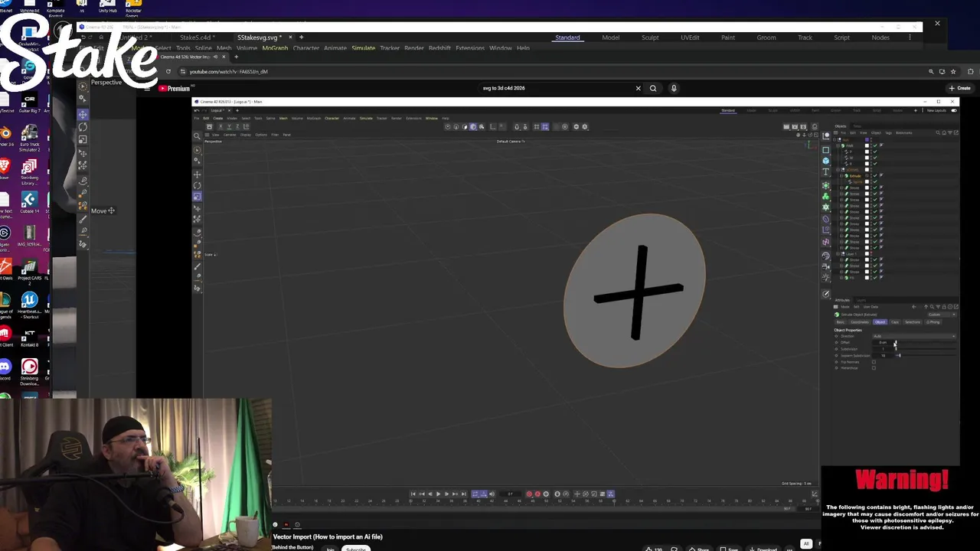Switch to the Model layout
Viewport: 980px width, 551px height.
click(611, 37)
